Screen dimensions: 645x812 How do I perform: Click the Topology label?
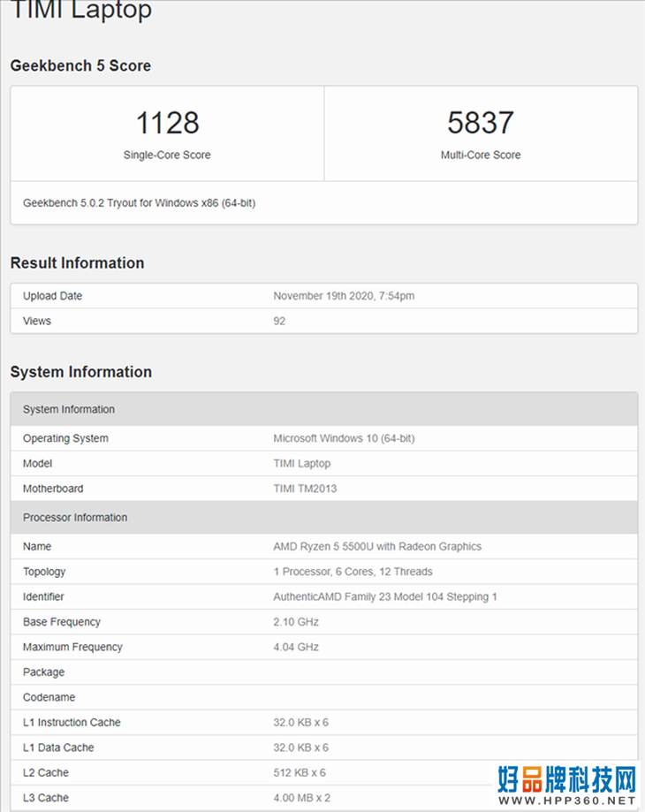point(44,572)
